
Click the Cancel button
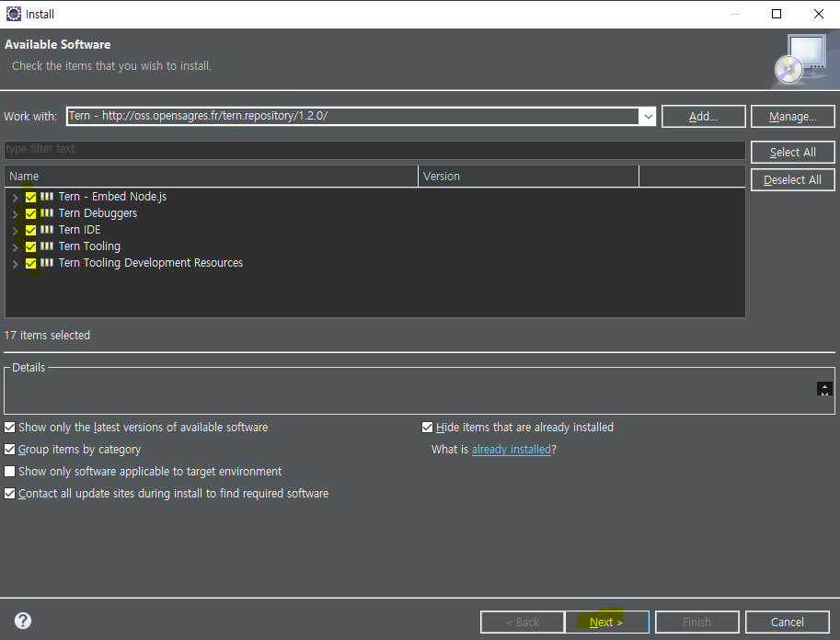(x=787, y=622)
